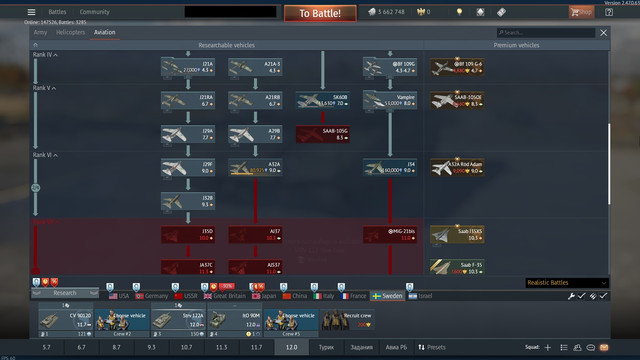The height and width of the screenshot is (360, 640).
Task: Choose the 12.0 preset
Action: [x=291, y=347]
